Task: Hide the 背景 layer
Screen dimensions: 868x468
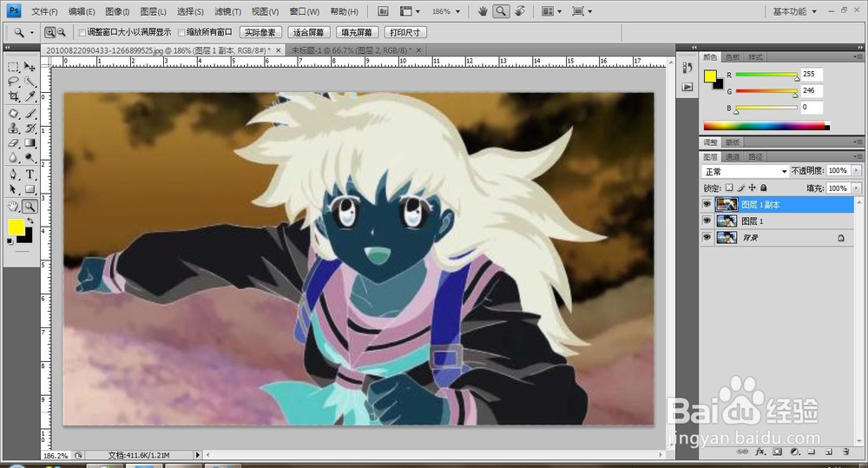Action: (x=707, y=238)
